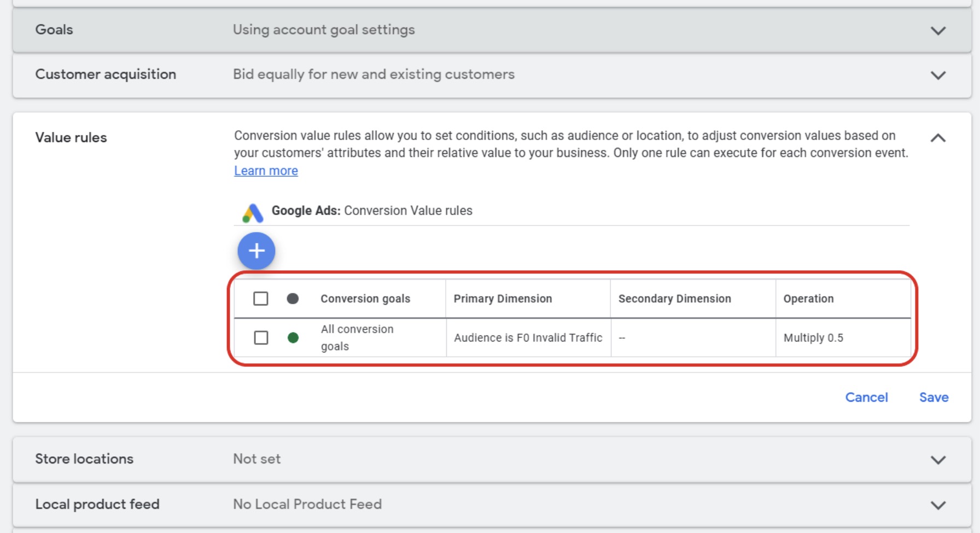Collapse the Value rules section
Screen dimensions: 980x533
[x=938, y=138]
